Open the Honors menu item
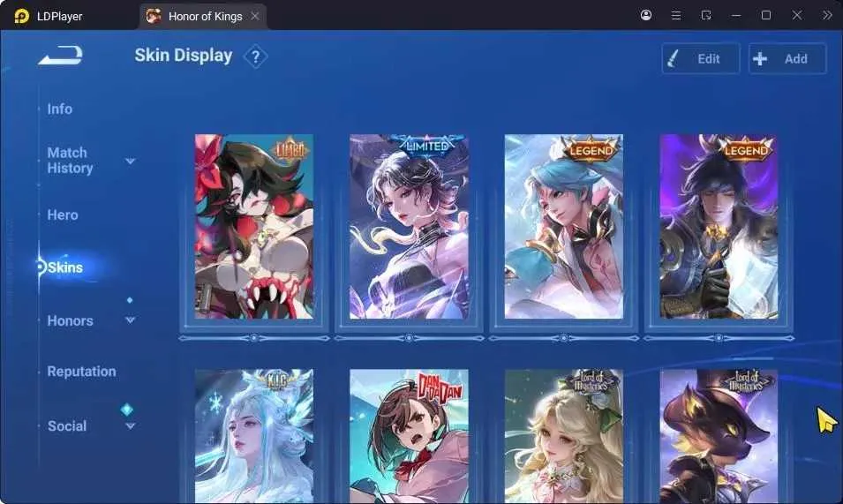The height and width of the screenshot is (504, 843). tap(70, 320)
